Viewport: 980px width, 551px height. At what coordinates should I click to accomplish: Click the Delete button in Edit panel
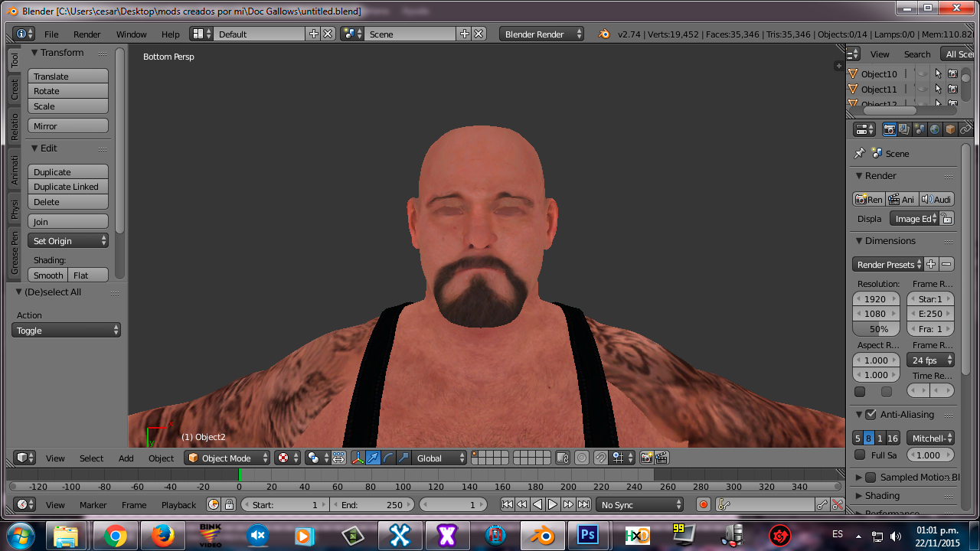68,202
